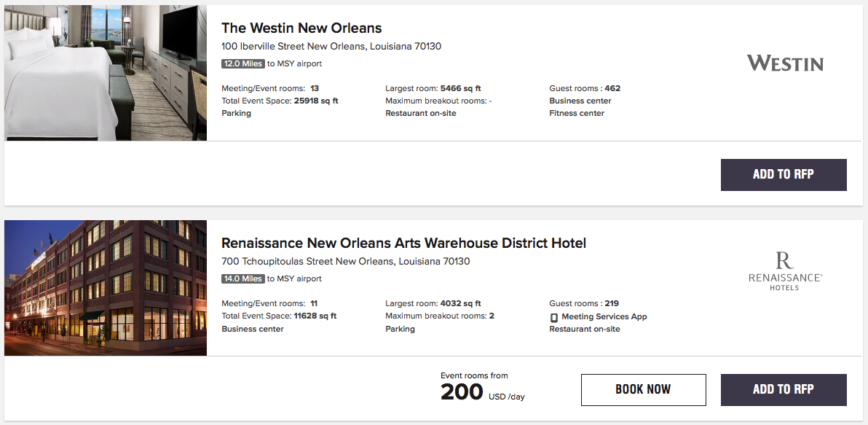The height and width of the screenshot is (425, 868).
Task: Click Book Now for the Renaissance hotel
Action: (x=643, y=389)
